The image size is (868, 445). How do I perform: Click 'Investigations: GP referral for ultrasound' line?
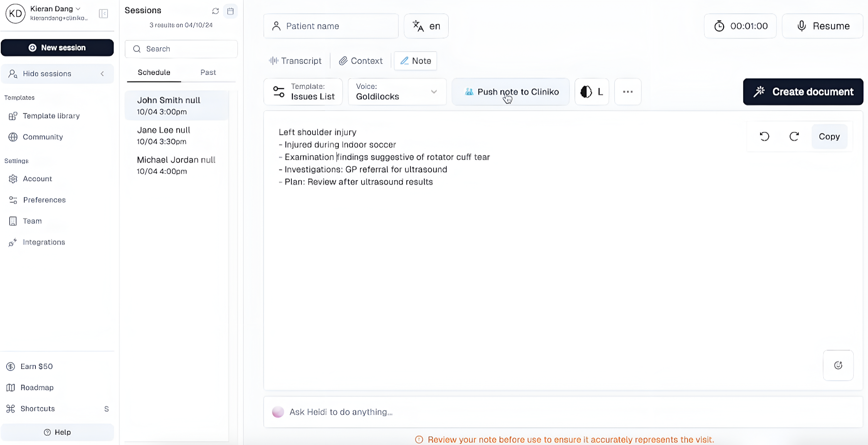tap(363, 170)
